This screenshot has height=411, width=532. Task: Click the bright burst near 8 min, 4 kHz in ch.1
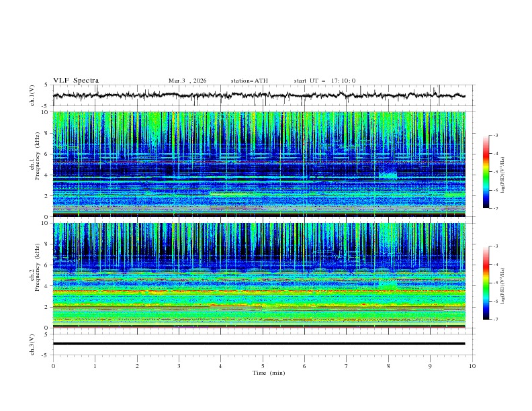pyautogui.click(x=388, y=175)
